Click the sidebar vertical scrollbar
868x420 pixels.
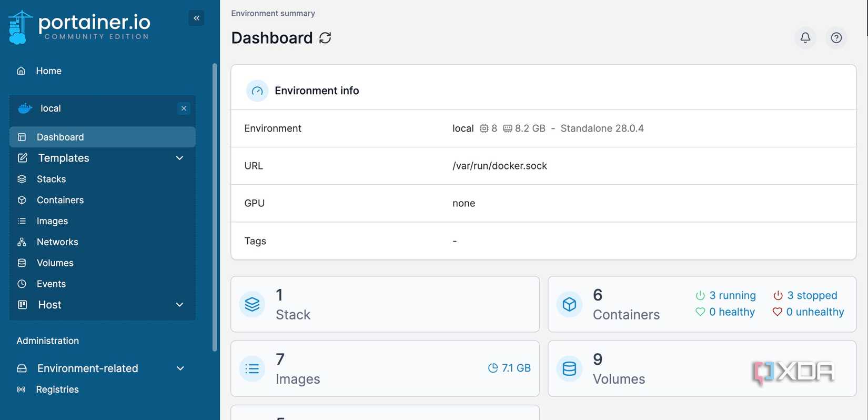pos(215,207)
